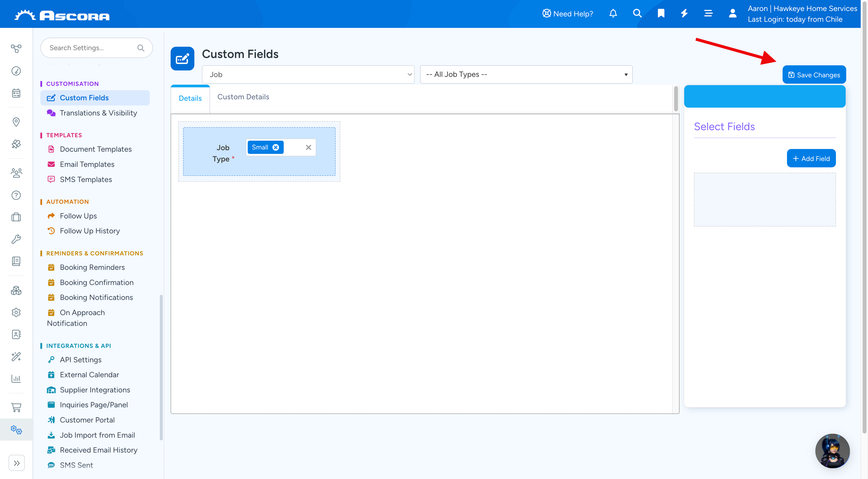This screenshot has height=479, width=868.
Task: Open the magic wand sidebar icon
Action: [x=16, y=357]
